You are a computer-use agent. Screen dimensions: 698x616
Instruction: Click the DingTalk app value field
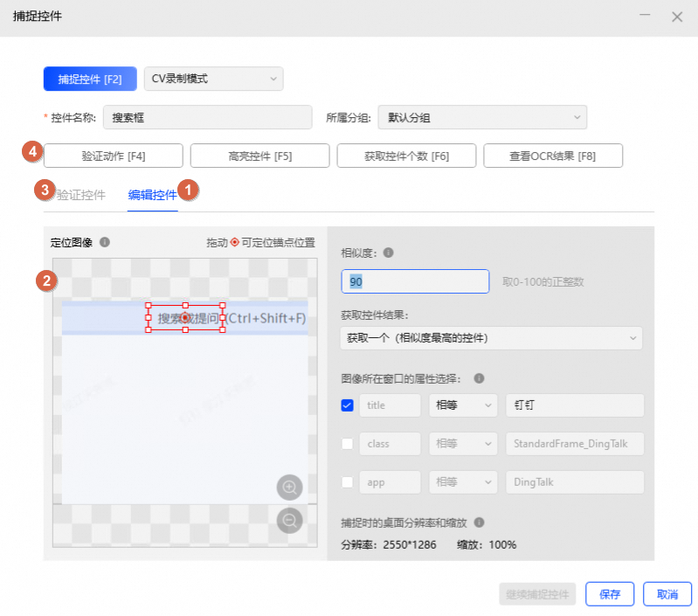tap(575, 482)
